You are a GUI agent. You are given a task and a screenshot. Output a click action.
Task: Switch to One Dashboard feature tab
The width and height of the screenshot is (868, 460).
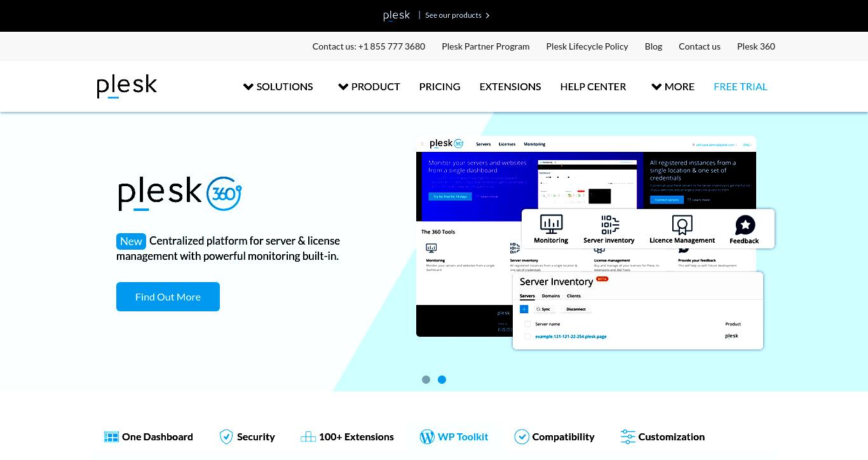tap(149, 436)
